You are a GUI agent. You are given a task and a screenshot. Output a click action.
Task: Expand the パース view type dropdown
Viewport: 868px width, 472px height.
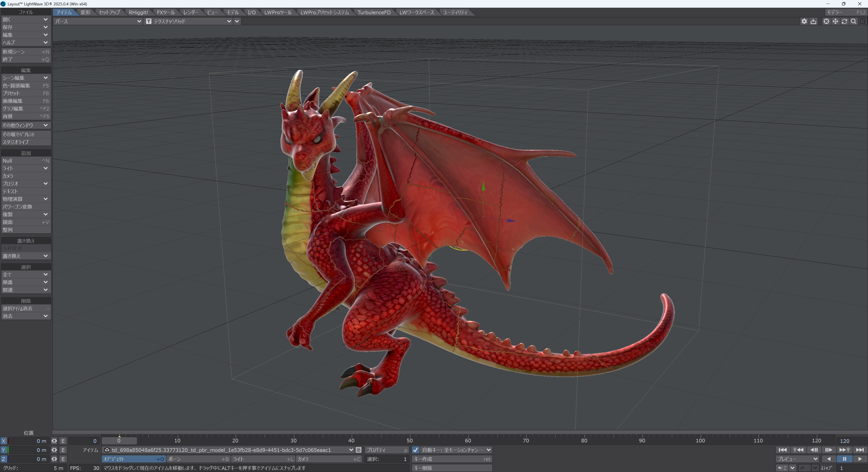click(98, 21)
